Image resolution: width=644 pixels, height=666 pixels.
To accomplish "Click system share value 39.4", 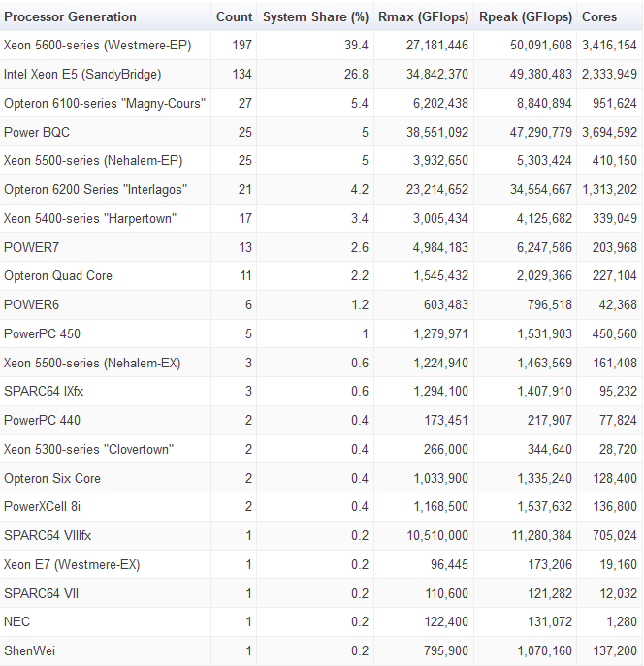I will point(356,45).
